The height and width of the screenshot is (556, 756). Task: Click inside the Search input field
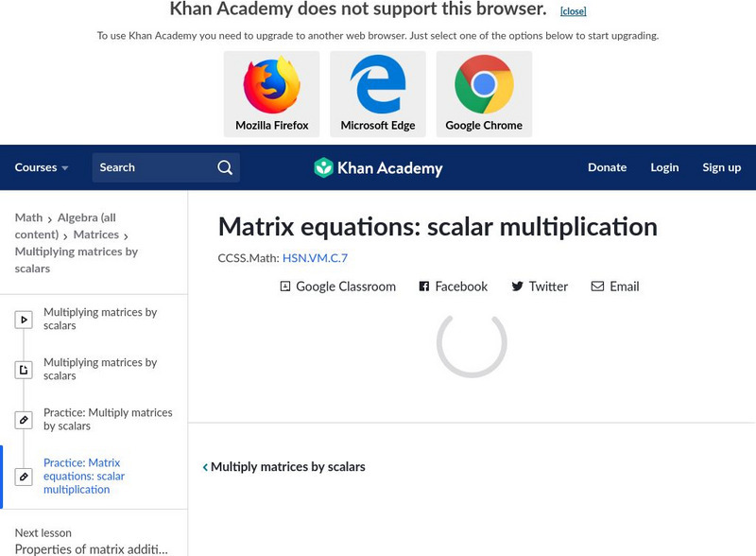point(151,167)
